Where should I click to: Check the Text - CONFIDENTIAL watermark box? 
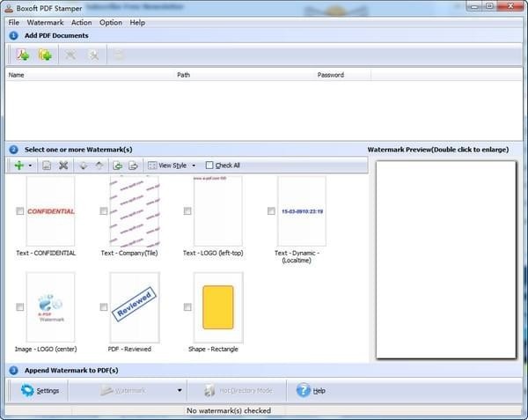click(20, 211)
